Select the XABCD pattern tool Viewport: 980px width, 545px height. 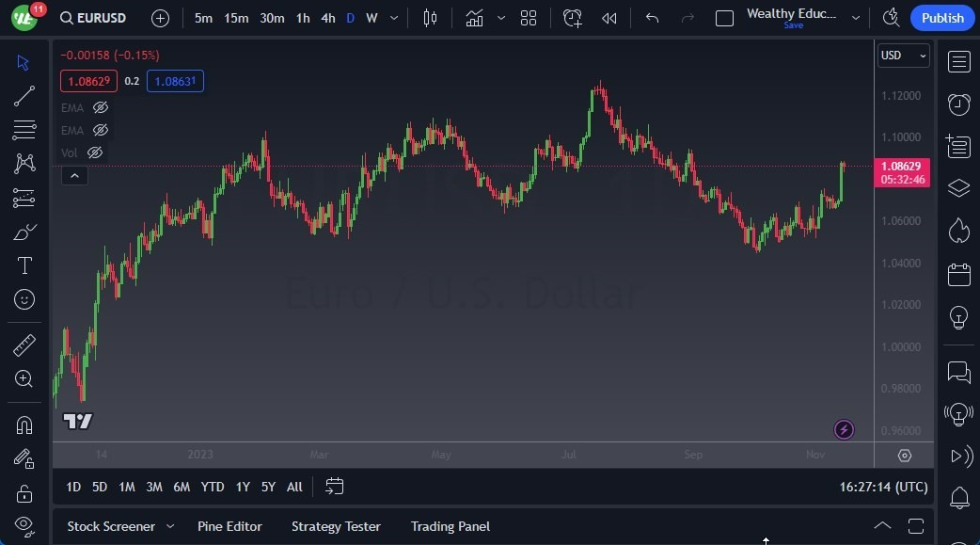tap(24, 163)
